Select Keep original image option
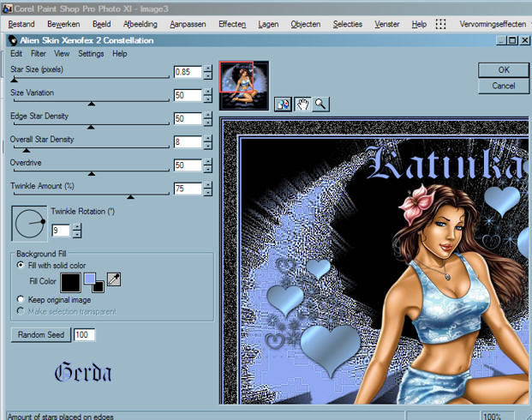The height and width of the screenshot is (420, 532). 21,299
